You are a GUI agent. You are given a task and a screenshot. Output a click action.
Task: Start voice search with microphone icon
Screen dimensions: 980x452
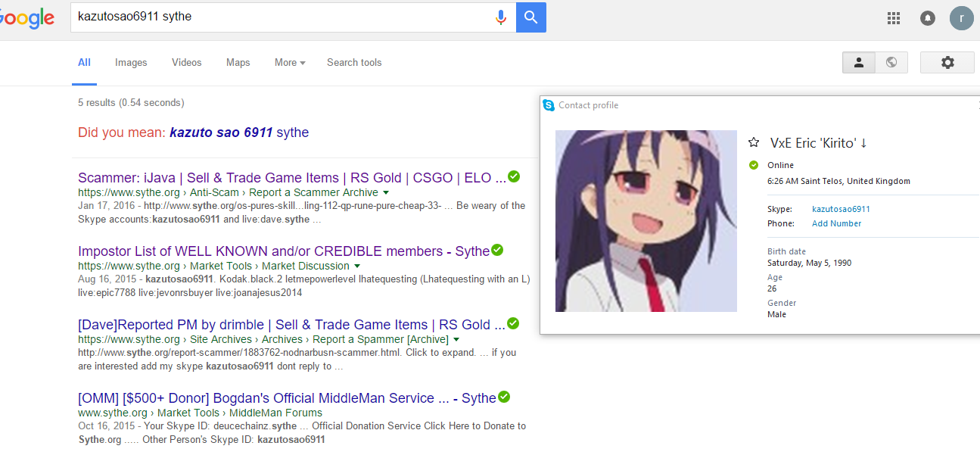point(500,17)
